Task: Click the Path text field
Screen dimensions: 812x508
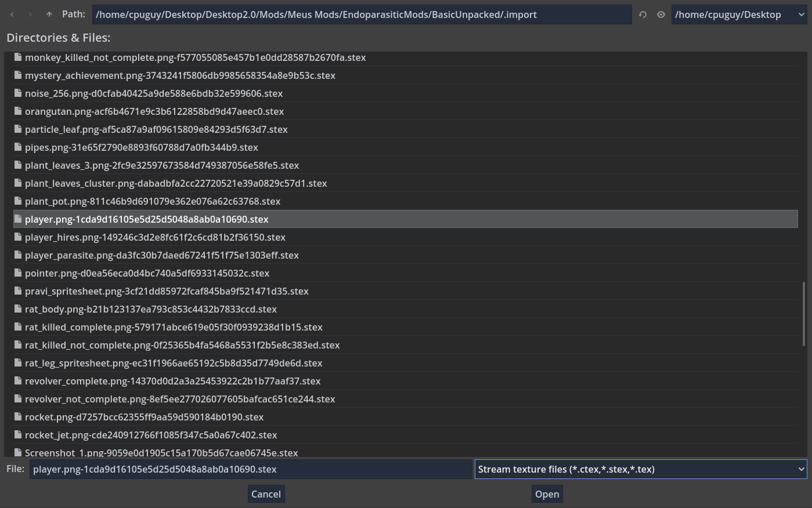Action: point(362,14)
